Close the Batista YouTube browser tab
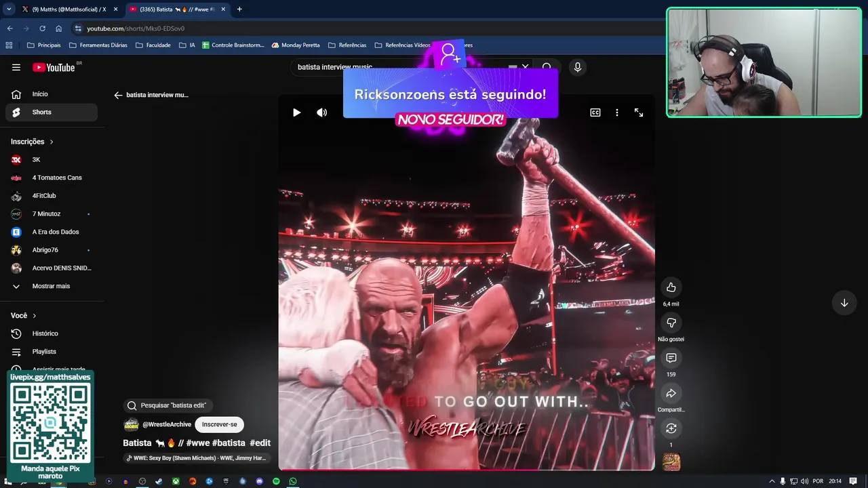This screenshot has height=488, width=868. tap(223, 9)
